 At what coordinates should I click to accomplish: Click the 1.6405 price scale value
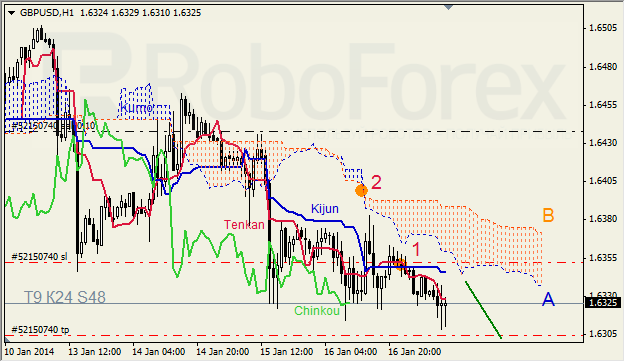[603, 181]
